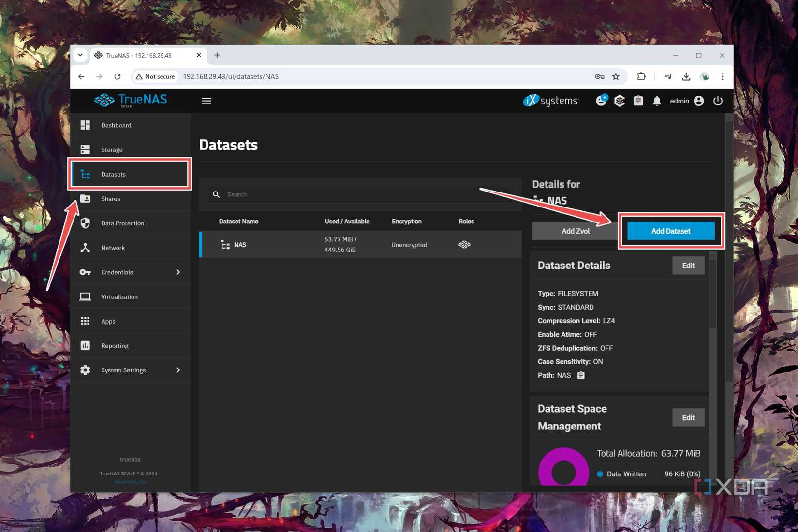Click the Used / Available column header
Screen dimensions: 798x532
coord(347,222)
